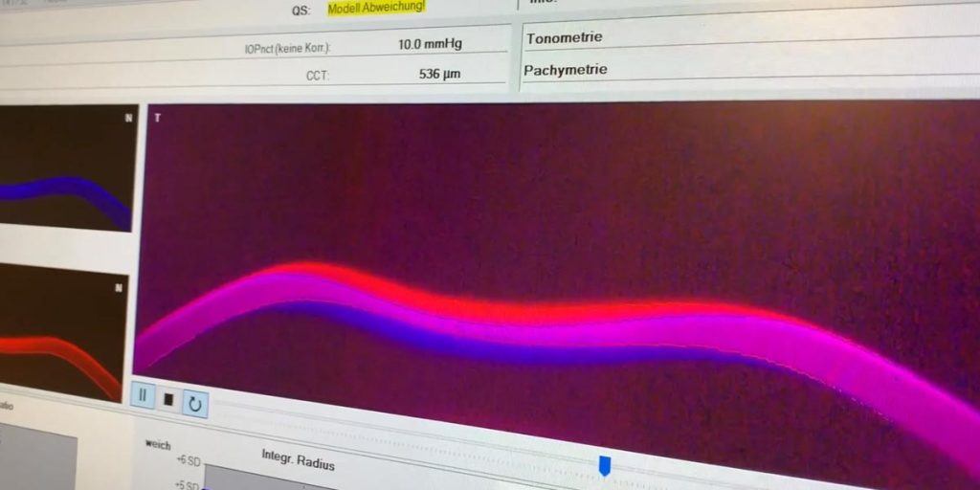The image size is (980, 490).
Task: Click the CCT value 536 µm
Action: (x=439, y=74)
